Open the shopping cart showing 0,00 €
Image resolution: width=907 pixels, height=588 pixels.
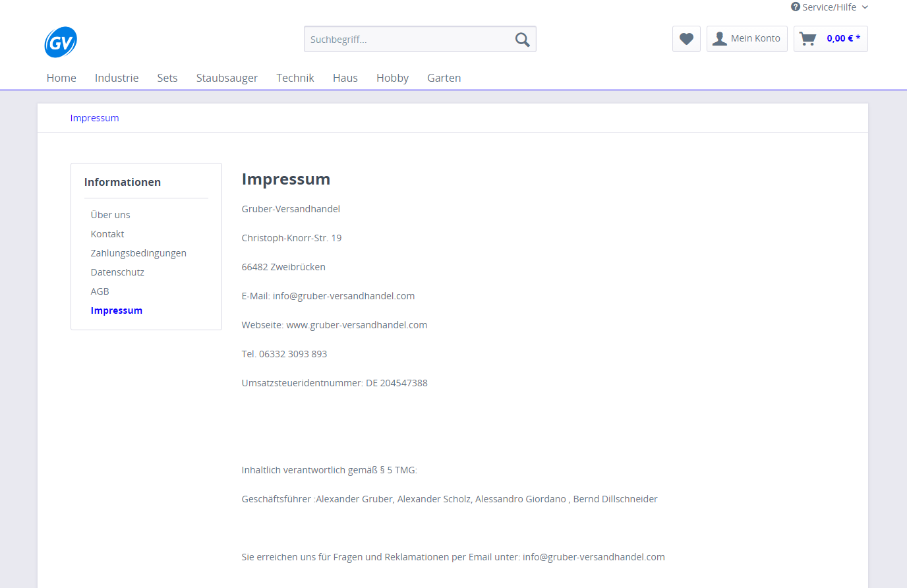coord(831,39)
